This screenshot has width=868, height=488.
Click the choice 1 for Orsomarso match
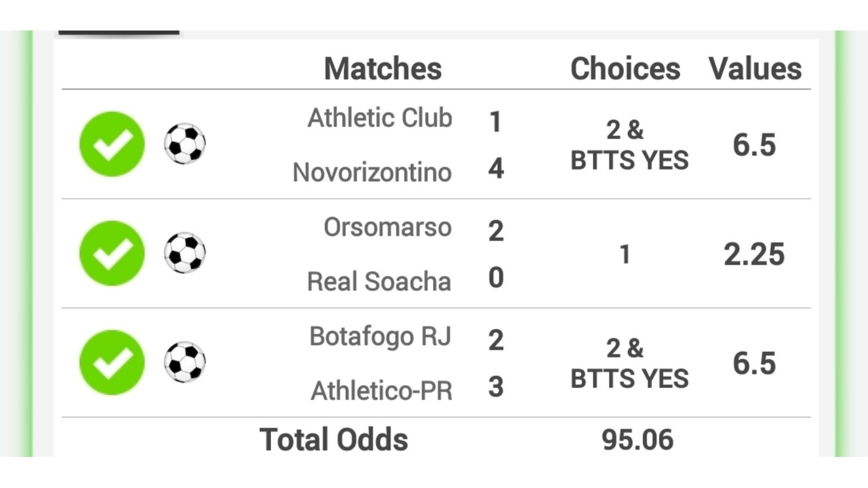tap(624, 255)
